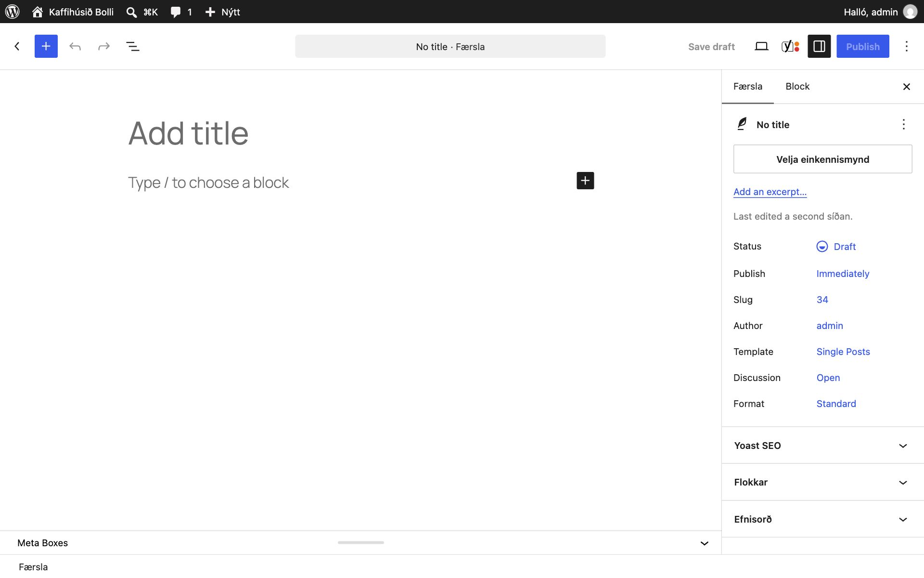Screen dimensions: 924x578
Task: Switch to the Færsla sidebar tab
Action: coord(748,87)
